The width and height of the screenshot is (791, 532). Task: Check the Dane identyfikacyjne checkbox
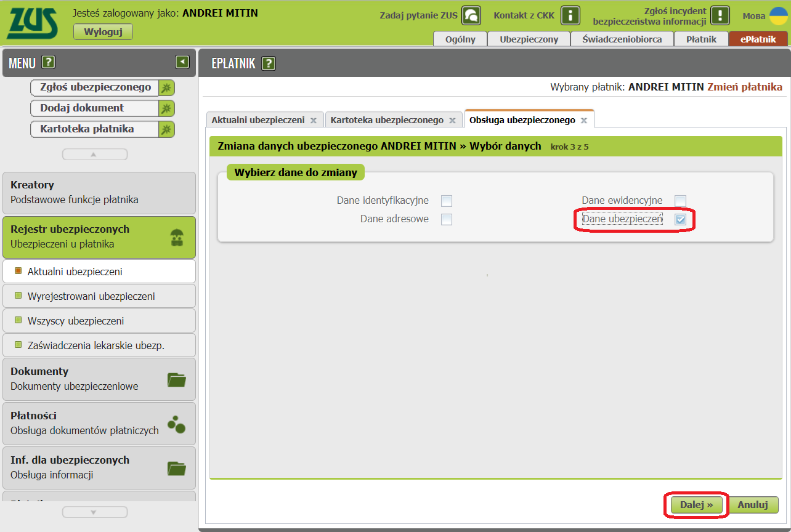447,201
